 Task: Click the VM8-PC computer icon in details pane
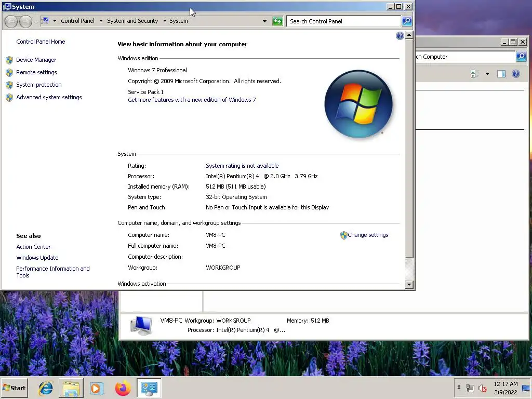pos(141,325)
